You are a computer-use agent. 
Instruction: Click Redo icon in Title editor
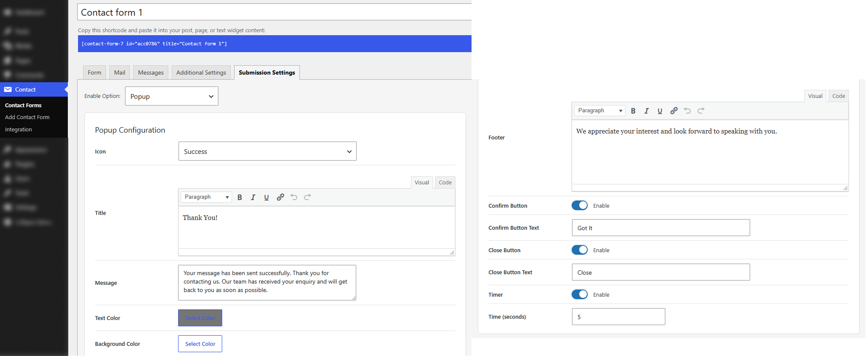tap(307, 197)
